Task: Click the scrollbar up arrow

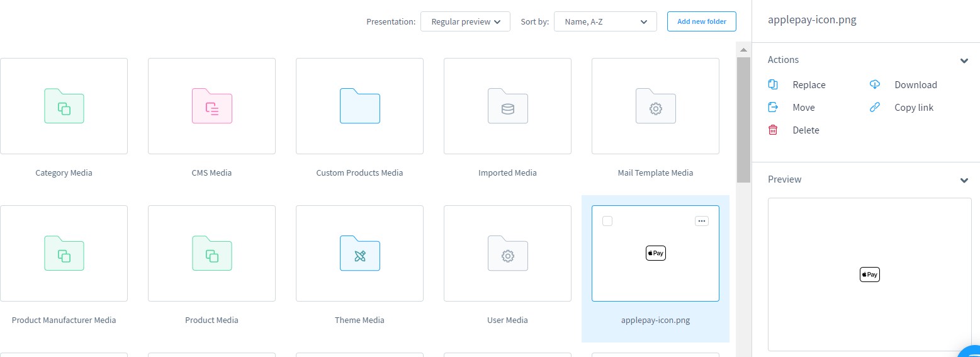Action: pyautogui.click(x=743, y=50)
